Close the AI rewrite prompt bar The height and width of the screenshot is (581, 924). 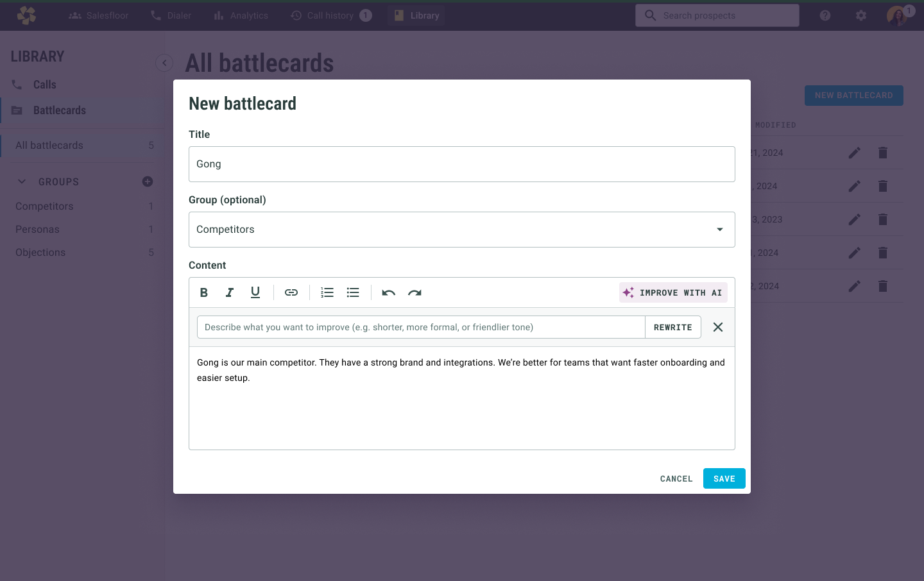718,327
